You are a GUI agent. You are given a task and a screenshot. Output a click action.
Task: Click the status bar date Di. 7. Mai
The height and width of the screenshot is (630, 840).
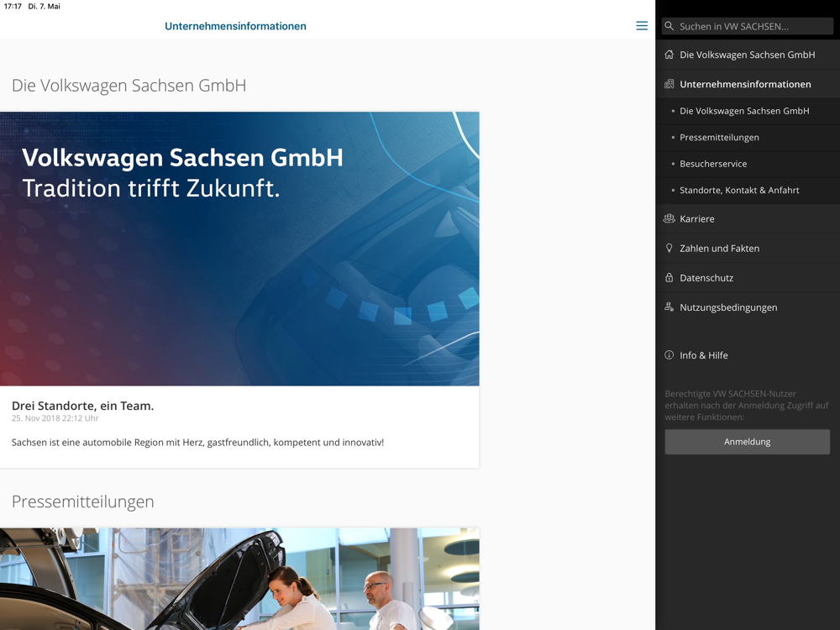point(44,7)
